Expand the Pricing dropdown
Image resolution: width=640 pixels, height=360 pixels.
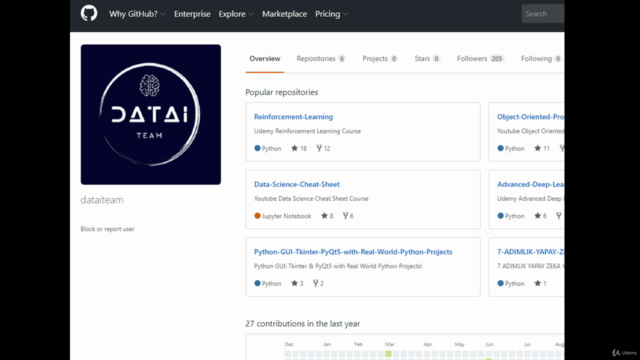pos(331,14)
